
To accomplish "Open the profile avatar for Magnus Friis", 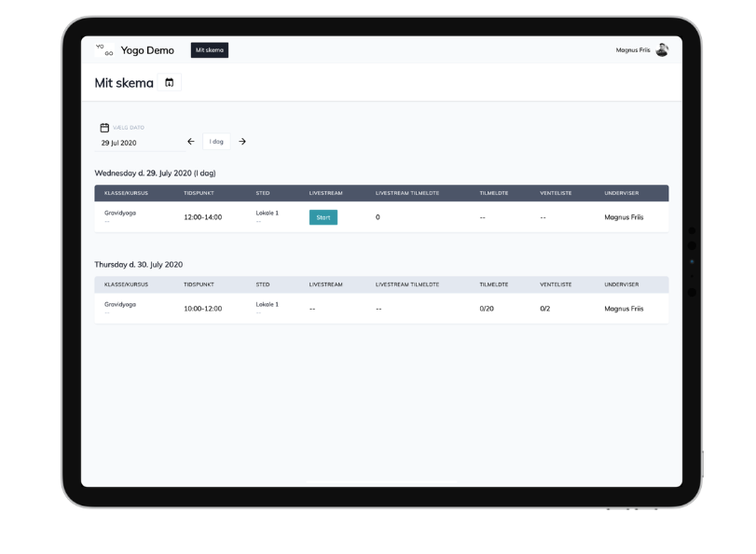I will tap(662, 50).
